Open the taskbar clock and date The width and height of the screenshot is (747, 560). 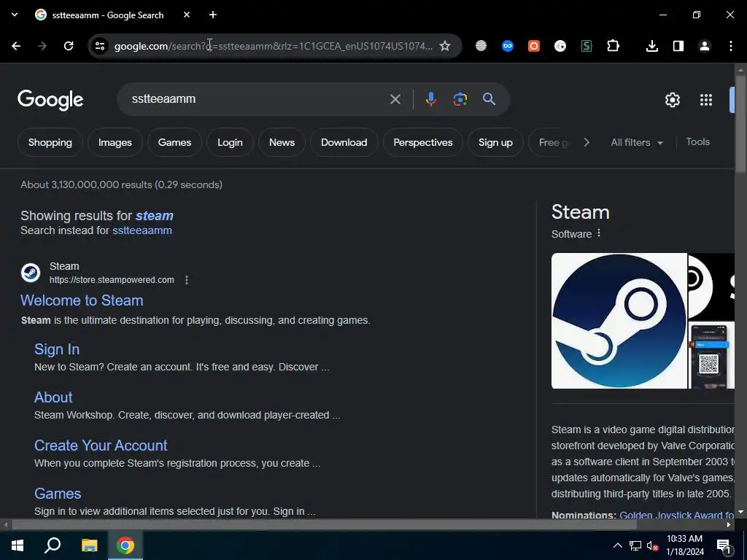click(684, 545)
